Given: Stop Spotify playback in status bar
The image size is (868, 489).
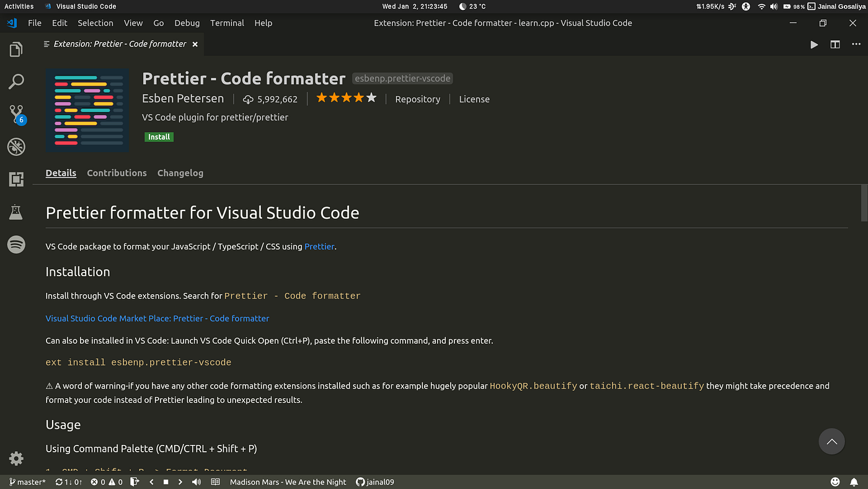Looking at the screenshot, I should (166, 482).
